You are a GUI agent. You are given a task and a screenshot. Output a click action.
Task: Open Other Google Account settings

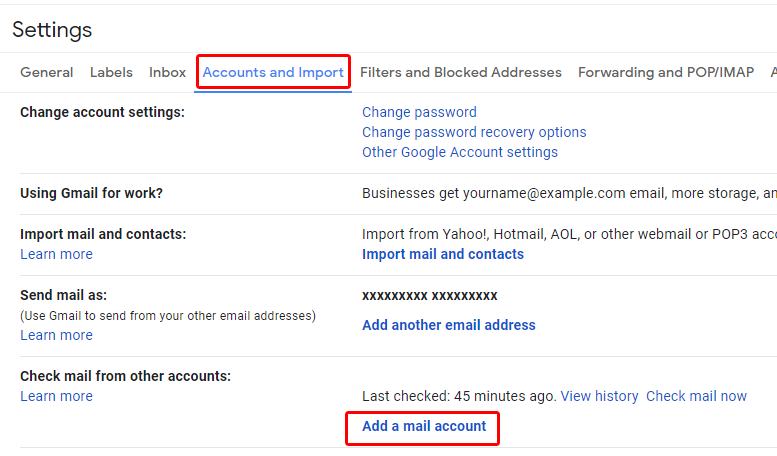460,152
